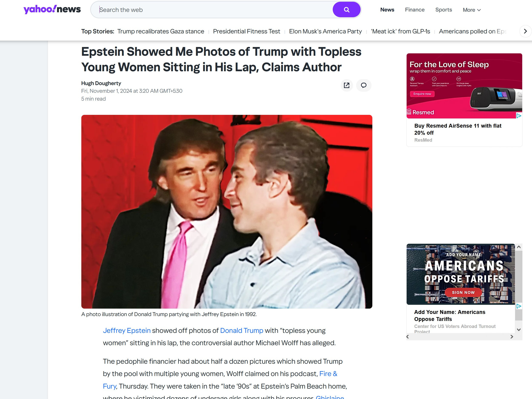Click the ad's vertical scrollbar thumb
This screenshot has width=532, height=399.
[519, 286]
